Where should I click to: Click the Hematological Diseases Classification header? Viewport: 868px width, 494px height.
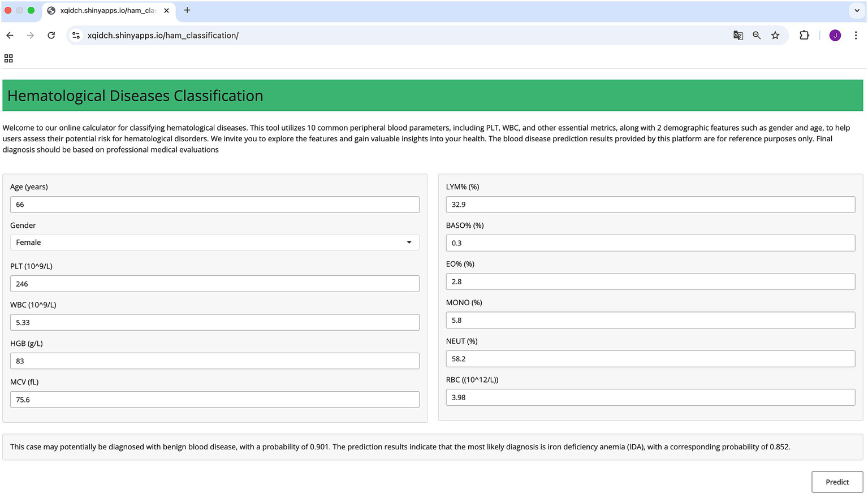[135, 96]
